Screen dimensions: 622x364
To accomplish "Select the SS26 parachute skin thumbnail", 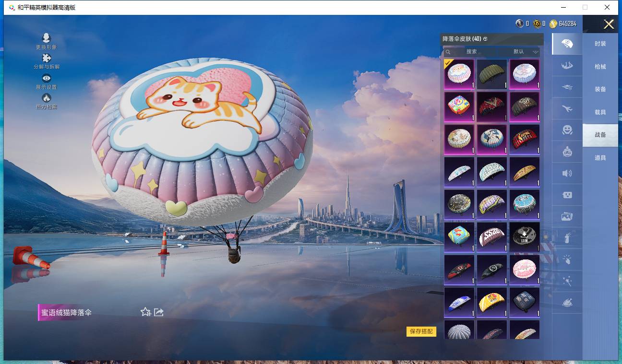I will pyautogui.click(x=491, y=237).
